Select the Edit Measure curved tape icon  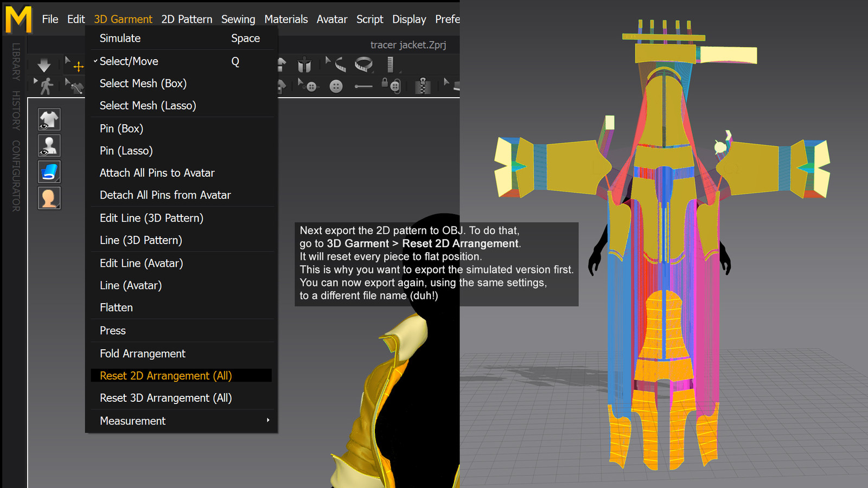(336, 65)
